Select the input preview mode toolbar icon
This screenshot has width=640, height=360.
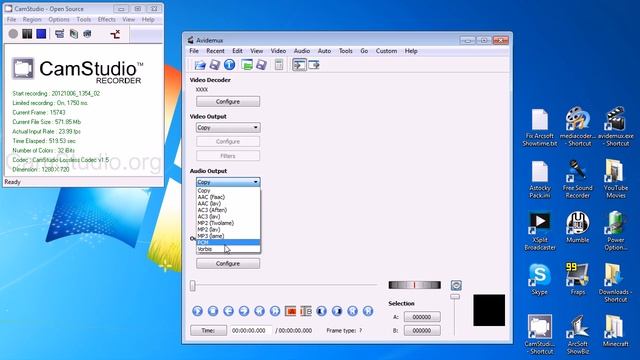point(299,64)
